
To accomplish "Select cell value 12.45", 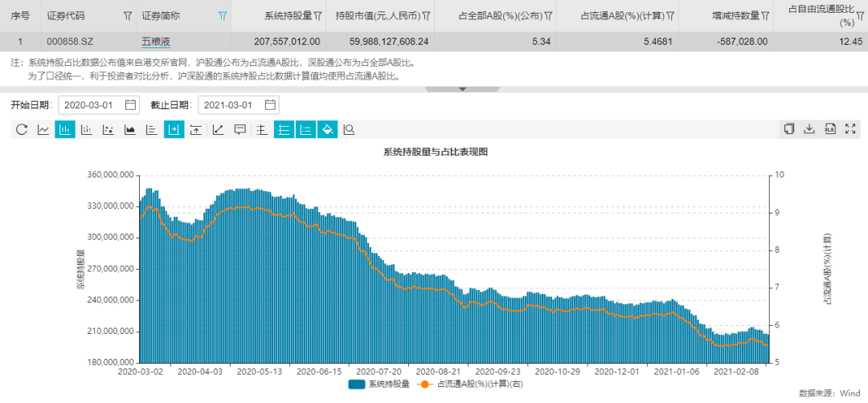I will 851,42.
